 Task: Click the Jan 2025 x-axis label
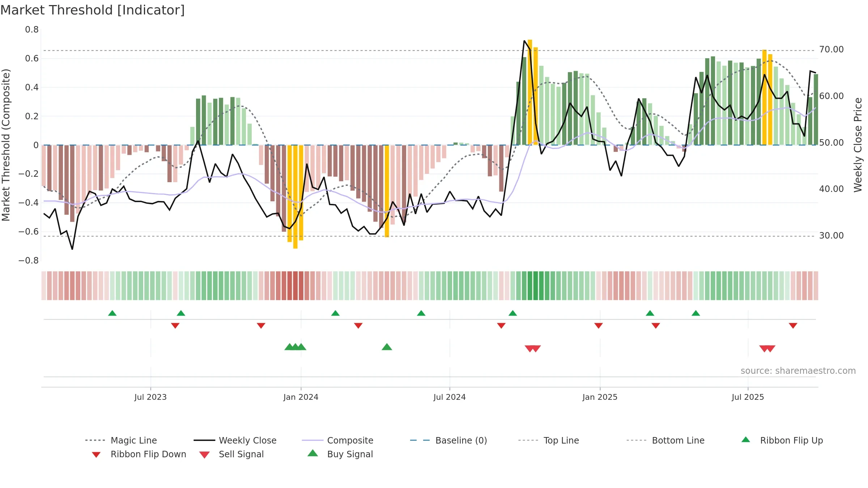[600, 397]
